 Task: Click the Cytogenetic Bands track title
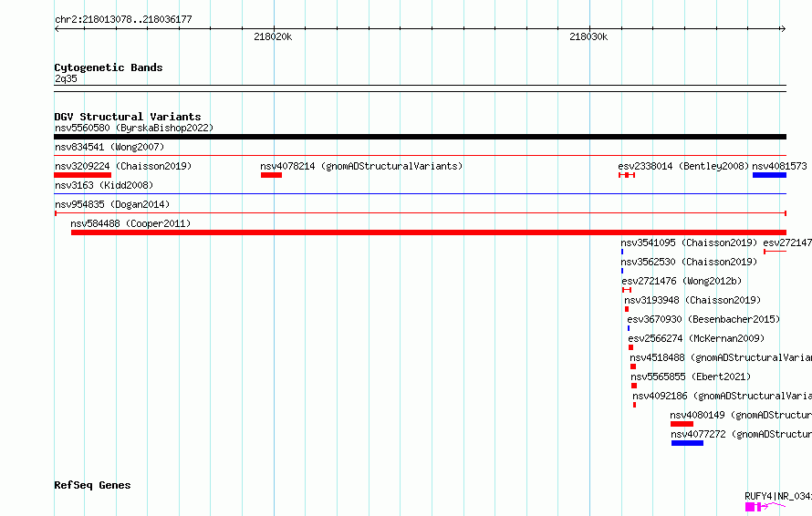109,67
